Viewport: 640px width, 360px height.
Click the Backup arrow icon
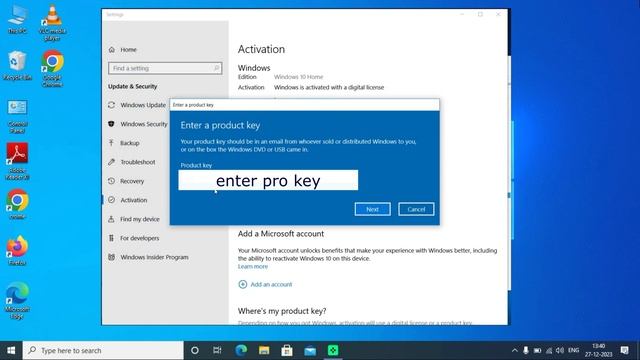pyautogui.click(x=111, y=142)
